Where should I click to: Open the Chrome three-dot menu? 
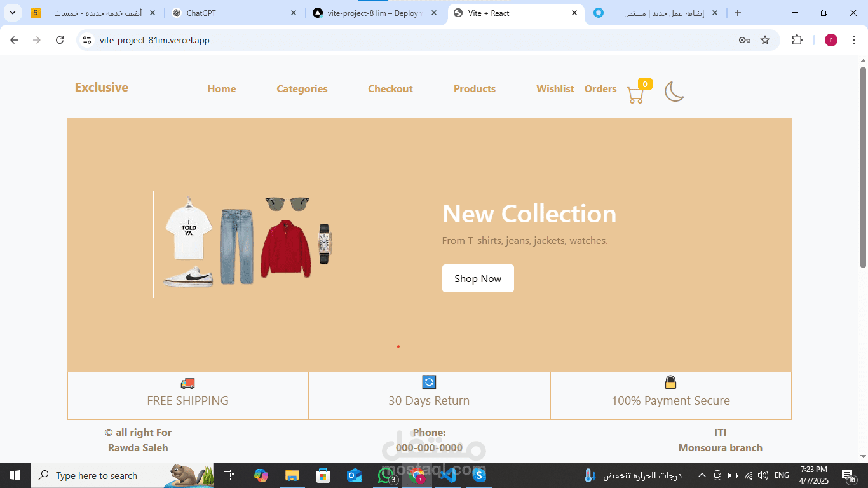click(854, 40)
